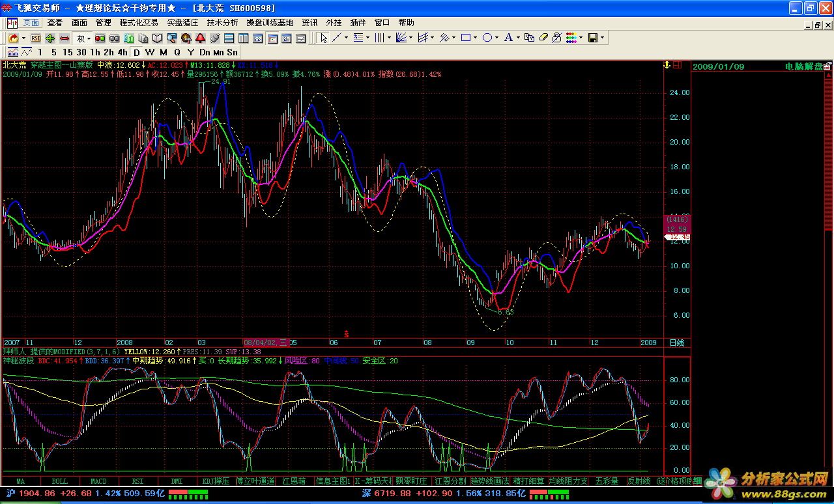The image size is (834, 504).
Task: Click the red alarm bell icon
Action: pyautogui.click(x=200, y=38)
